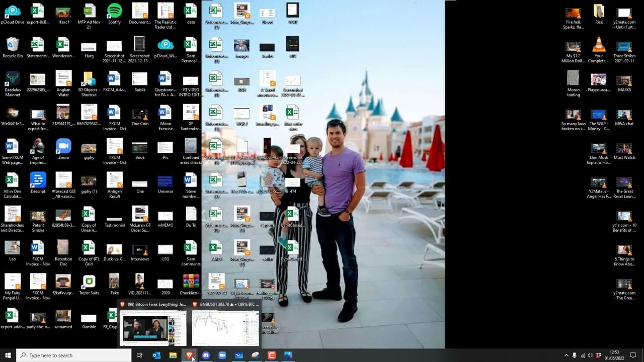
Task: Open the Max order size spreadsheet
Action: [292, 118]
